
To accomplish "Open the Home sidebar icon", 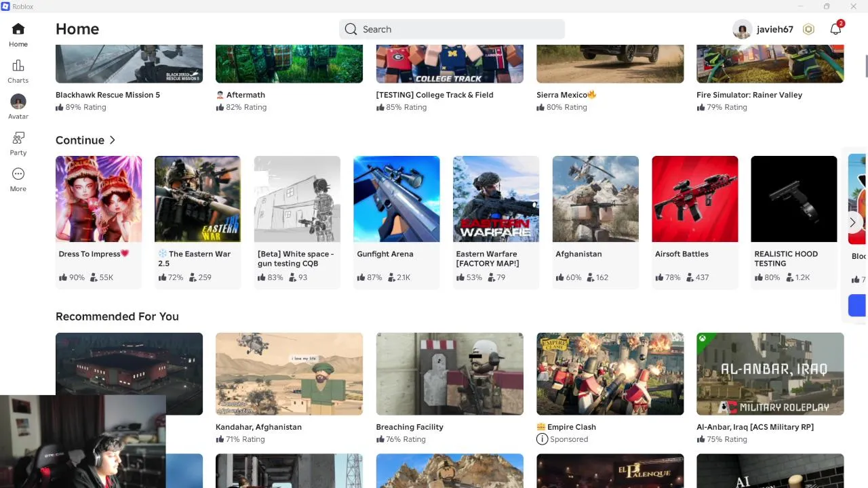I will click(18, 29).
